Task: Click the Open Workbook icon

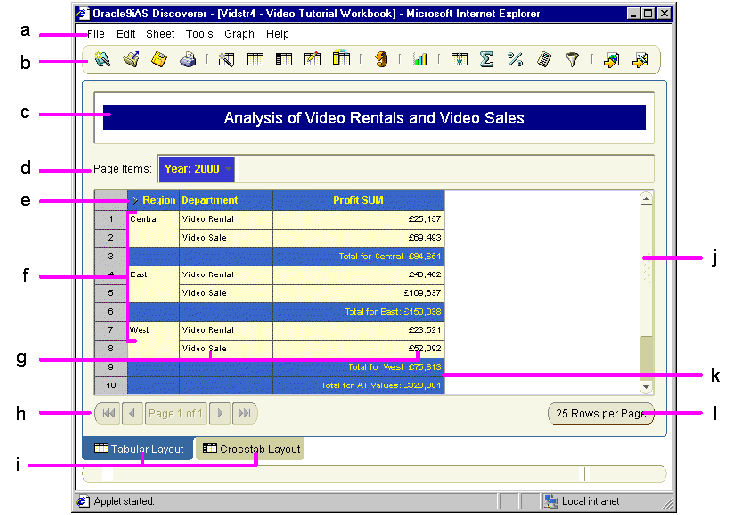Action: tap(131, 59)
